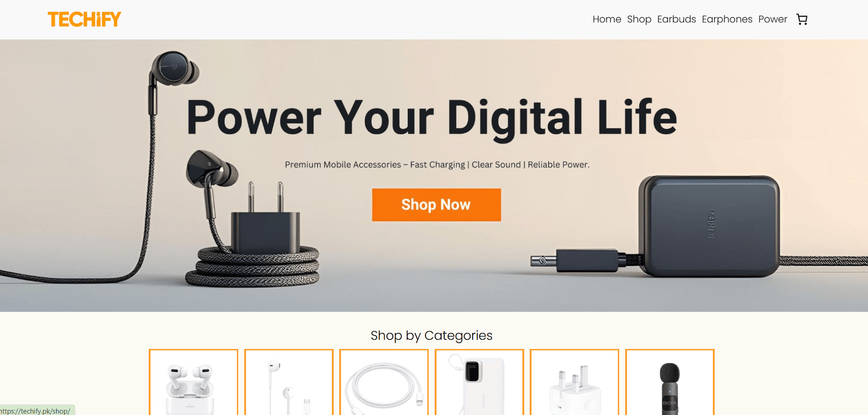Click the Shop by Categories heading

tap(431, 336)
